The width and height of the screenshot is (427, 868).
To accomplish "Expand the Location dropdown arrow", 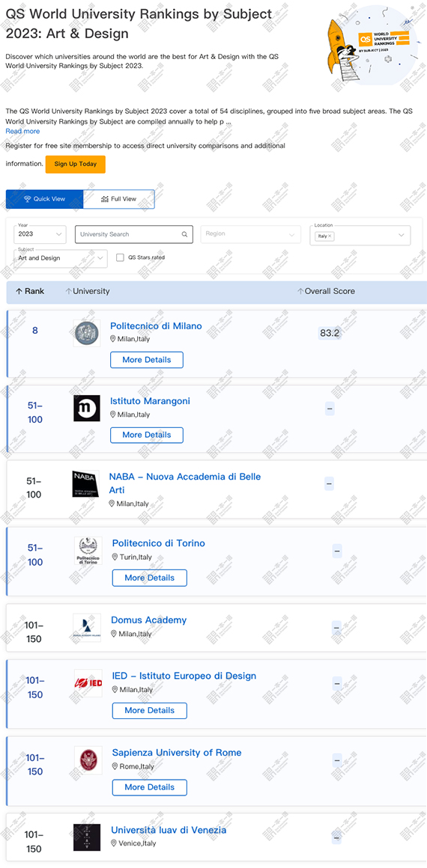I will tap(402, 235).
